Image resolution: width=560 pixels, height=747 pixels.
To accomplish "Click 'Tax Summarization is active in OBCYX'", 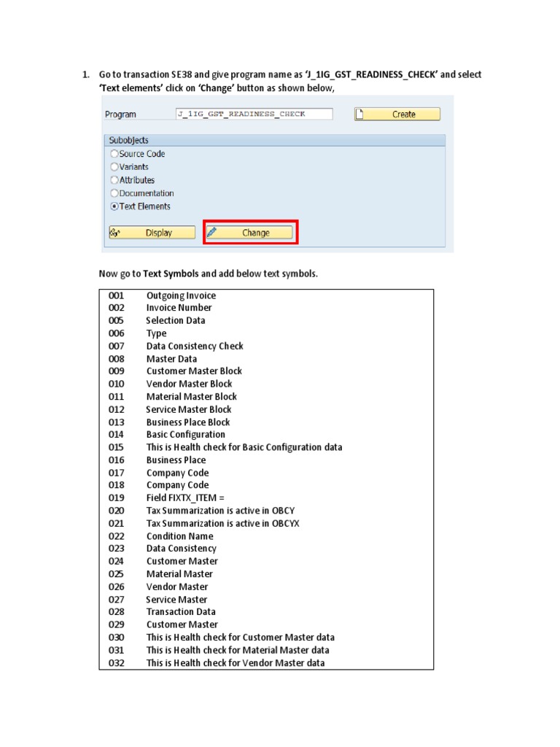I will (223, 524).
